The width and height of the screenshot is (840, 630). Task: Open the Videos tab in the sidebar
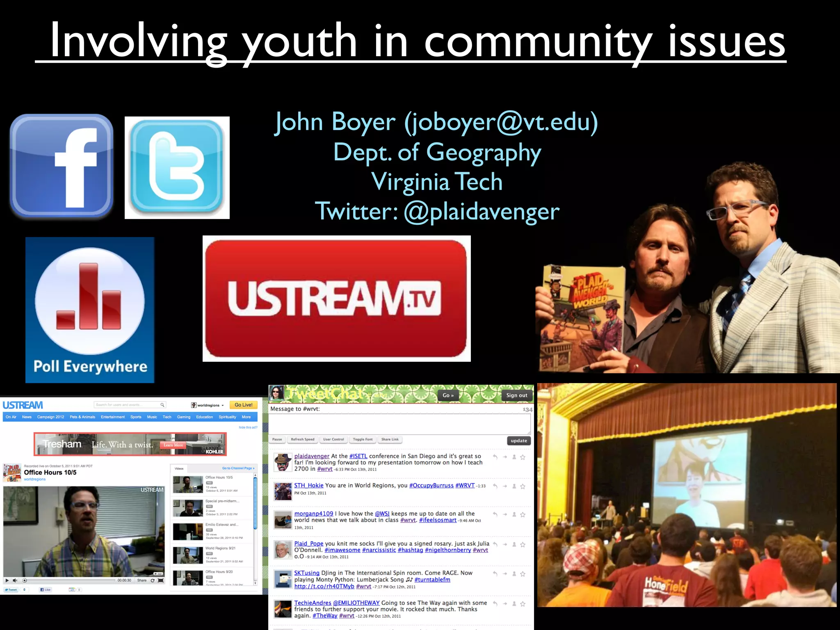179,468
